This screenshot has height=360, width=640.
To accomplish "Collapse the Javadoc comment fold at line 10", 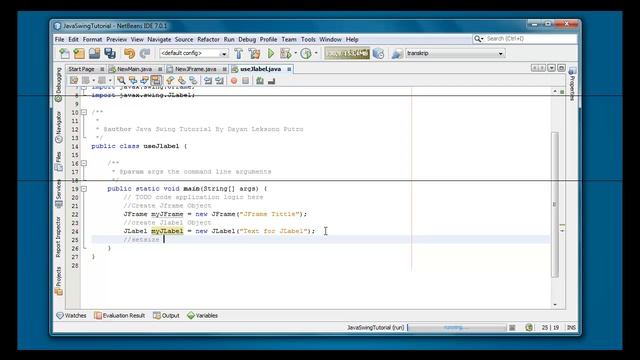I will point(84,112).
